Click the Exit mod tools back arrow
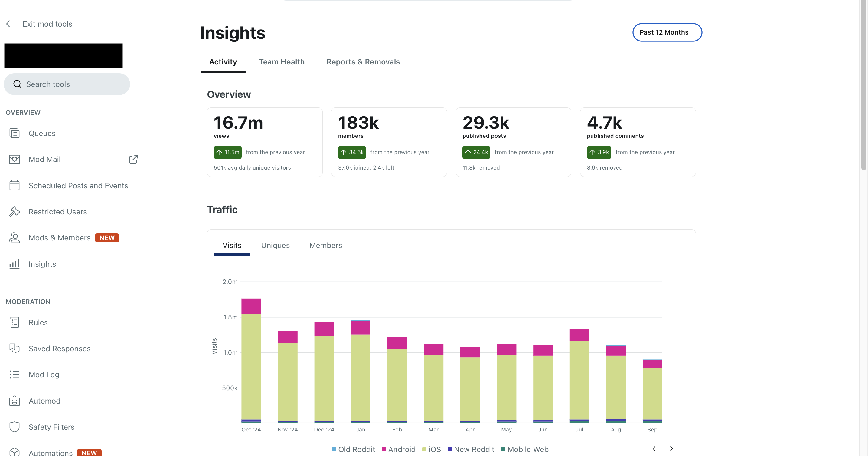The height and width of the screenshot is (456, 868). pyautogui.click(x=10, y=24)
